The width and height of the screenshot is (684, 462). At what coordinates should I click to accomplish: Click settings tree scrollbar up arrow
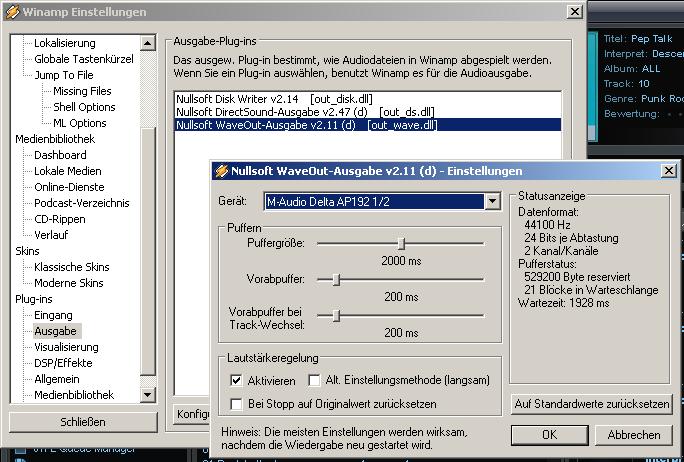[147, 43]
